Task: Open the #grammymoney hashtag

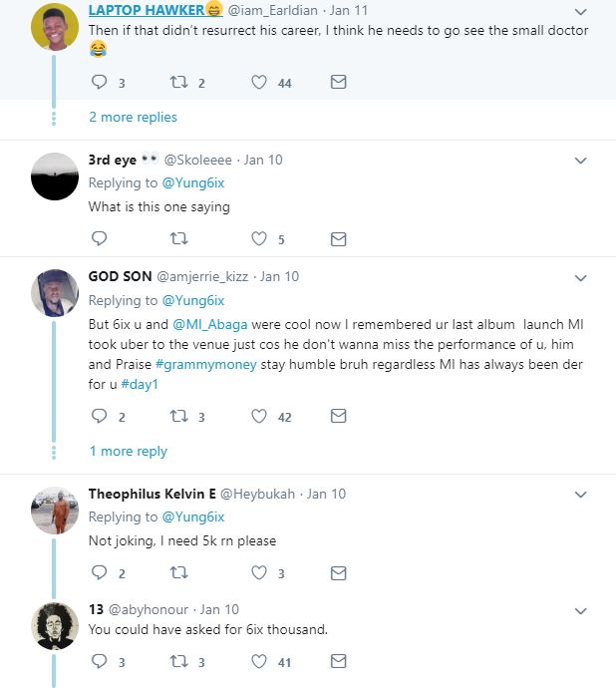Action: tap(213, 364)
